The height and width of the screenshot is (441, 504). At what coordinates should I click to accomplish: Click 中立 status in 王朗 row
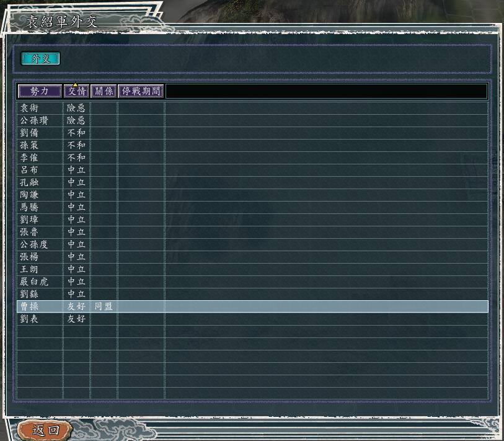(x=76, y=269)
